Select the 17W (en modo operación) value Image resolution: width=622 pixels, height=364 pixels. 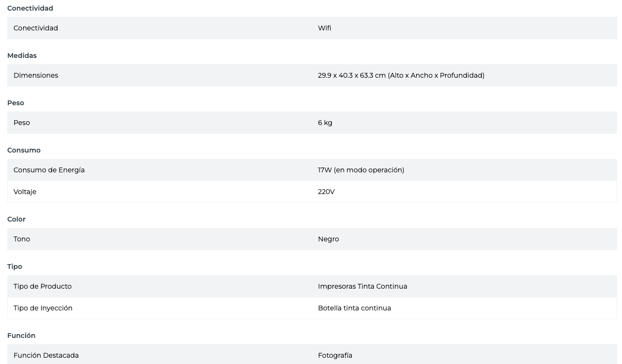(x=361, y=170)
